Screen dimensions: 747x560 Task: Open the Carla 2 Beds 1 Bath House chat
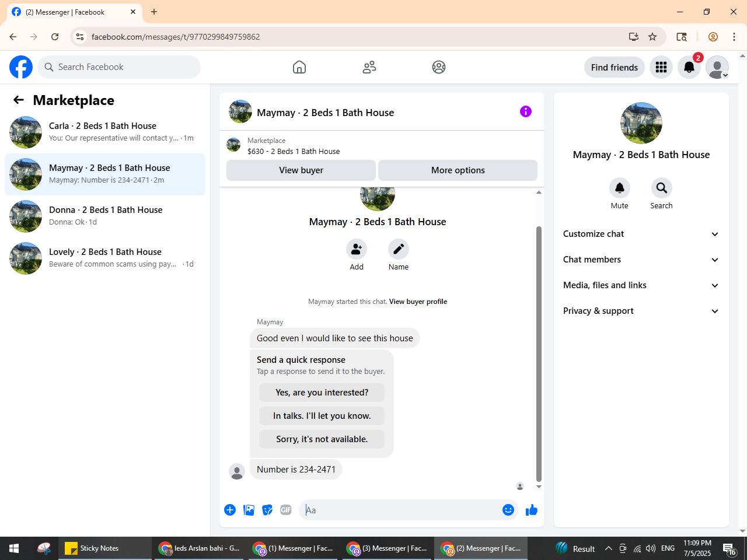tap(105, 132)
